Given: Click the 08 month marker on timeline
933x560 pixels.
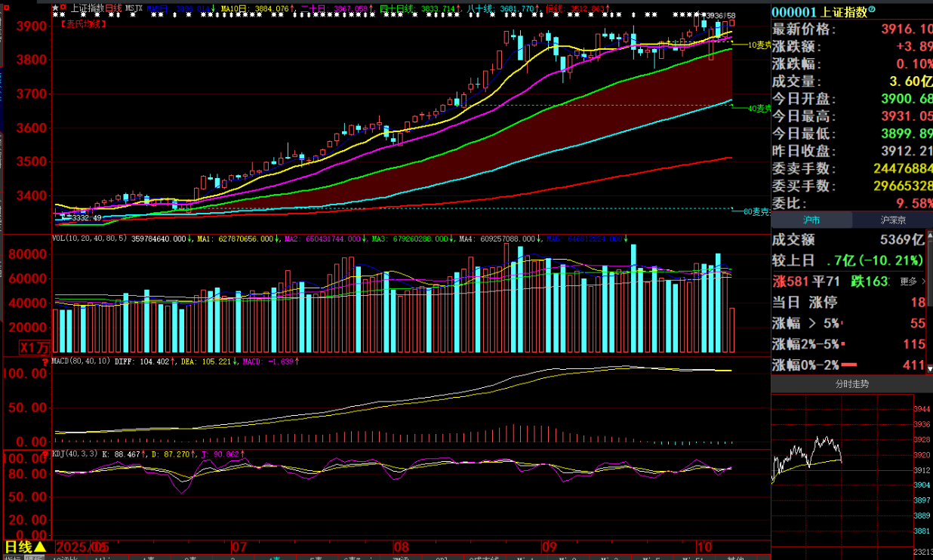Looking at the screenshot, I should (401, 546).
